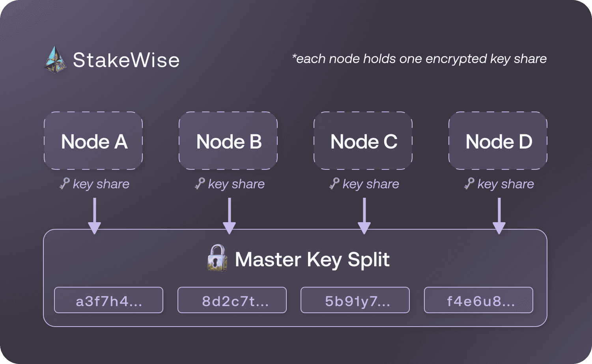Click the padlock icon beside Master Key Split
The width and height of the screenshot is (592, 364).
(217, 258)
